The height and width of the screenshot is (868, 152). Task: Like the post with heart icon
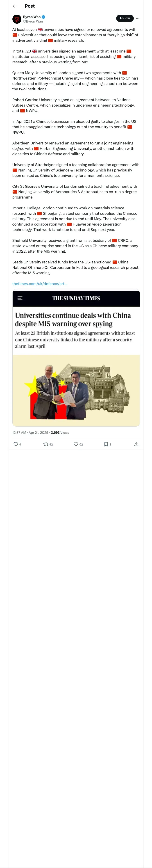pos(76,444)
